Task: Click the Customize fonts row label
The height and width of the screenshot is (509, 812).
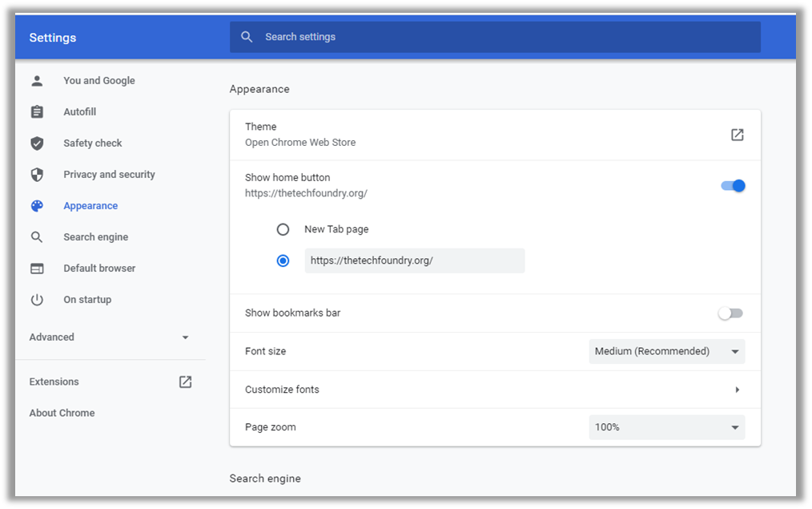Action: click(x=282, y=390)
